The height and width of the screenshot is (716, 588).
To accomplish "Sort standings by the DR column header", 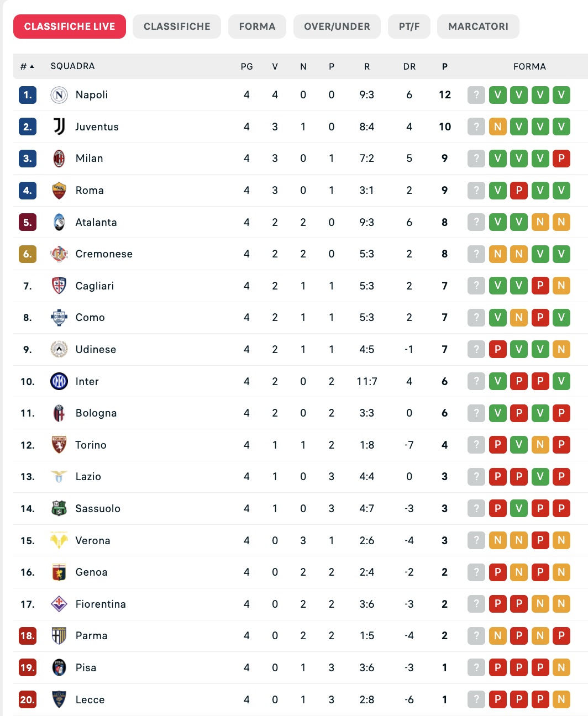I will pyautogui.click(x=409, y=66).
